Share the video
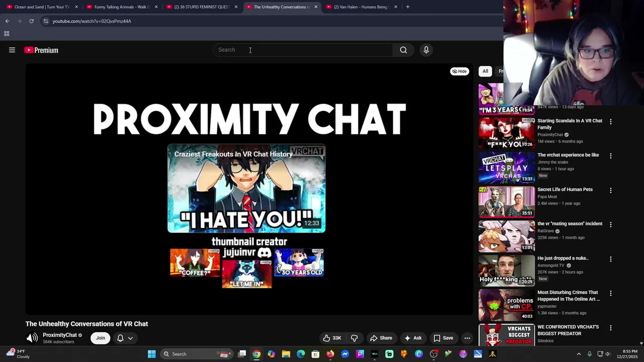The image size is (644, 362). coord(381,338)
